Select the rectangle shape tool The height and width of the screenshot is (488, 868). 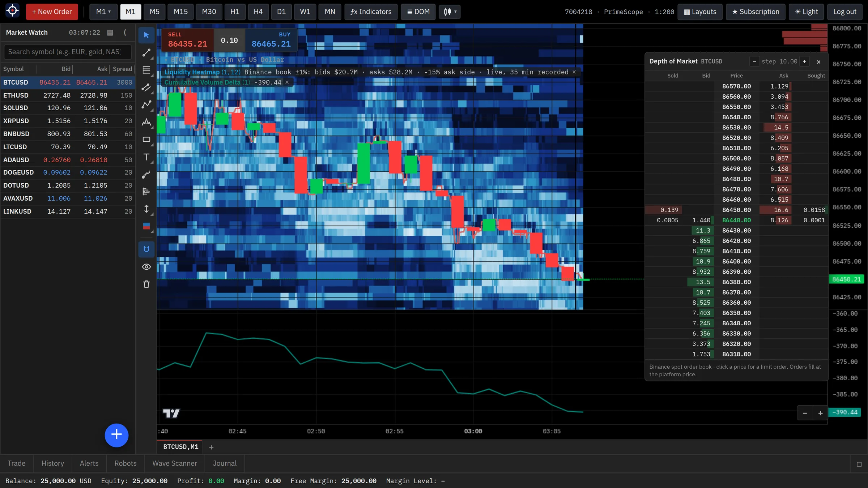(x=146, y=140)
